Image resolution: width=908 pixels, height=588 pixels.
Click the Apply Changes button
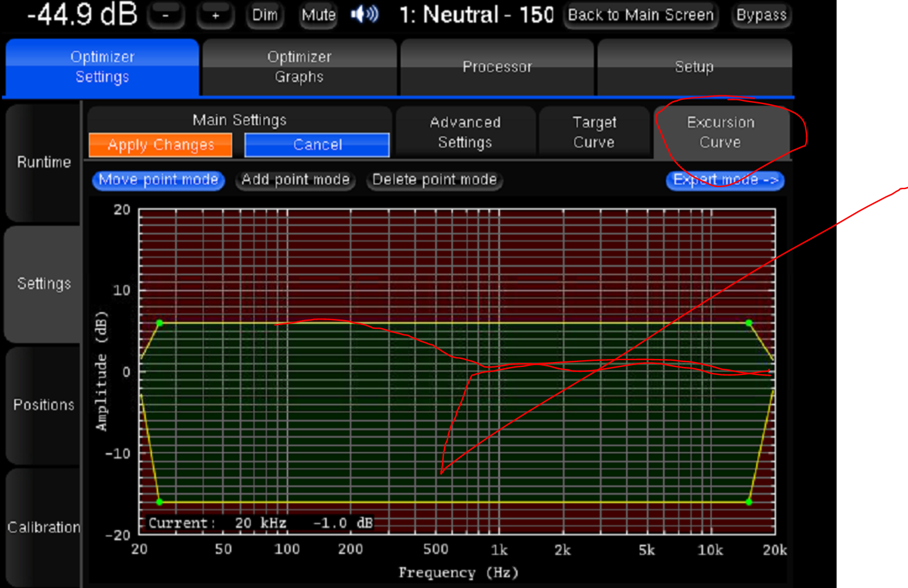[x=161, y=145]
